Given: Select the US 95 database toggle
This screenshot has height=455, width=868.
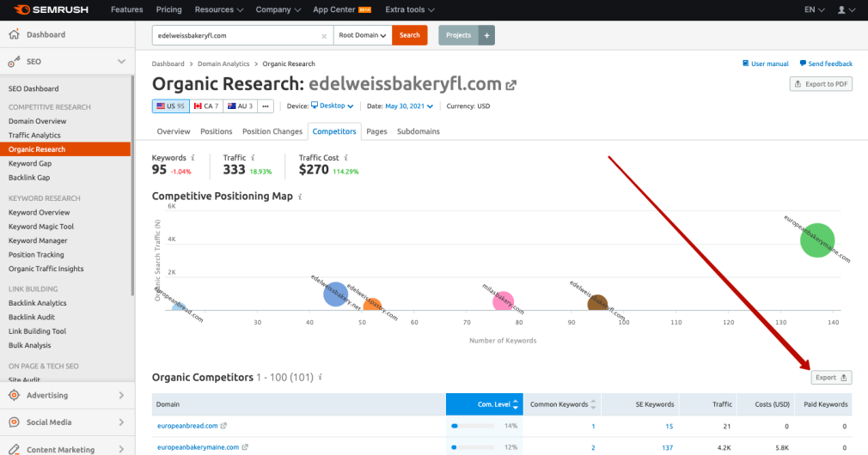Looking at the screenshot, I should coord(170,106).
